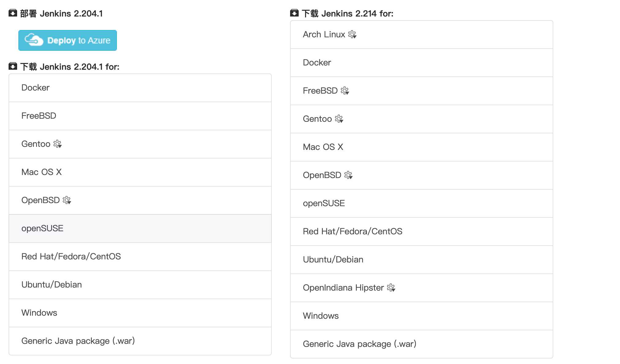The image size is (620, 364).
Task: Download Generic Java package (.war) for 2.204.1
Action: click(x=140, y=341)
